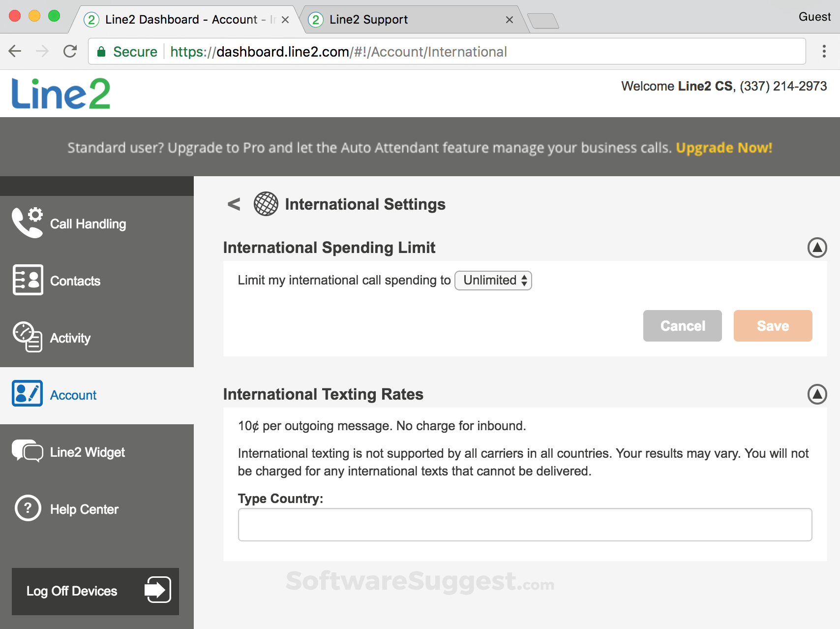Image resolution: width=840 pixels, height=629 pixels.
Task: Click the Call Handling phone gear icon
Action: pos(28,223)
